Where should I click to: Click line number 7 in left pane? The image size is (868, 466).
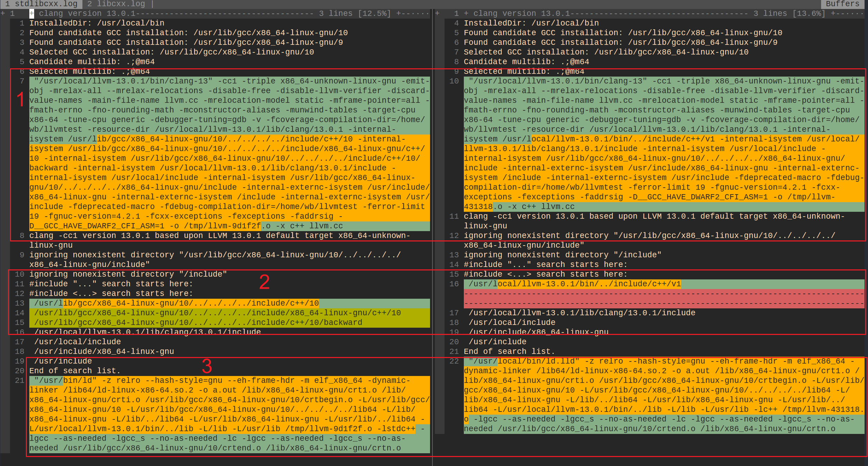point(22,81)
